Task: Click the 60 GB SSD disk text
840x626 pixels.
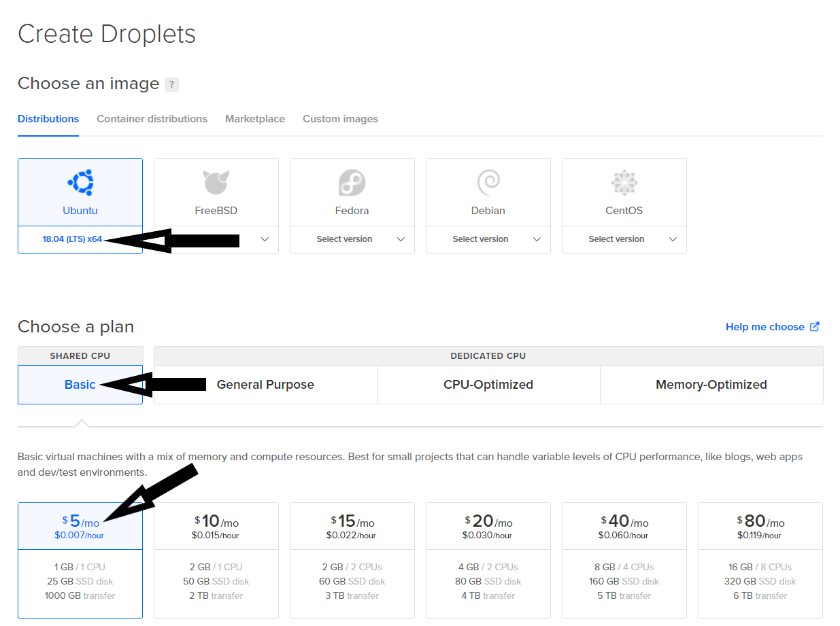Action: (x=352, y=581)
